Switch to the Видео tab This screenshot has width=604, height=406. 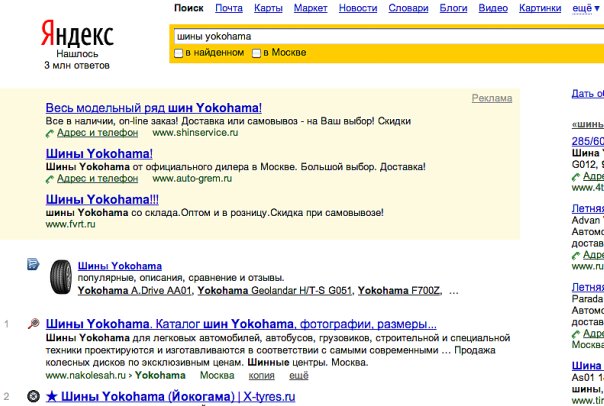[493, 8]
